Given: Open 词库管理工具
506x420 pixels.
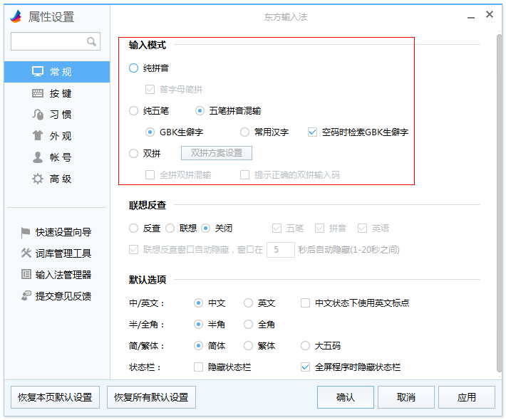Looking at the screenshot, I should point(56,253).
